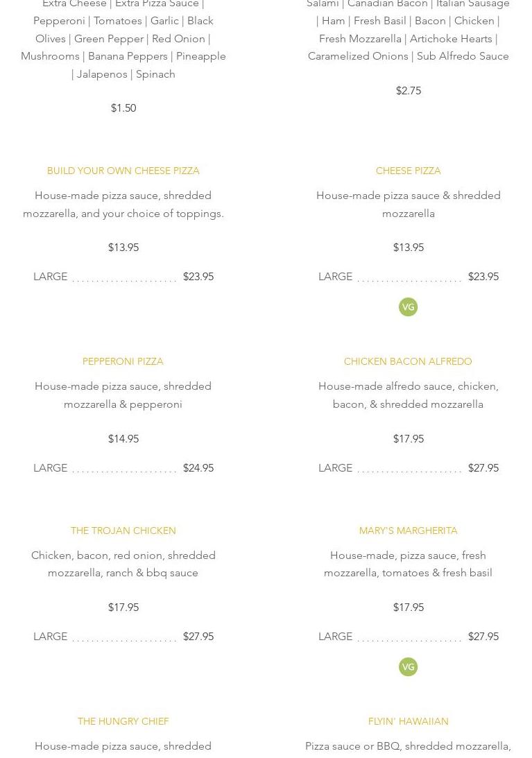
Task: Click the $14.95 Pepperoni Pizza price
Action: coord(123,439)
